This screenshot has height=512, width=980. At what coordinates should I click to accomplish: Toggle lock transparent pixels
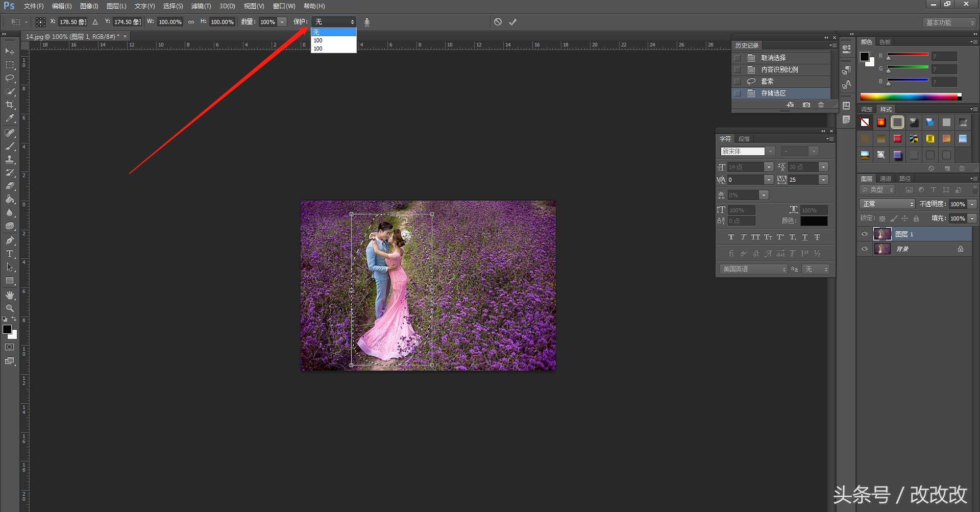click(882, 218)
